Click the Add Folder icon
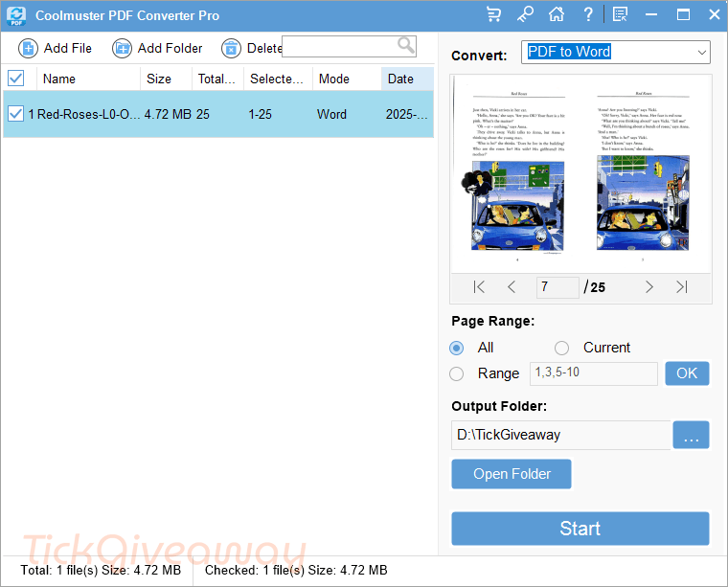 [x=122, y=48]
